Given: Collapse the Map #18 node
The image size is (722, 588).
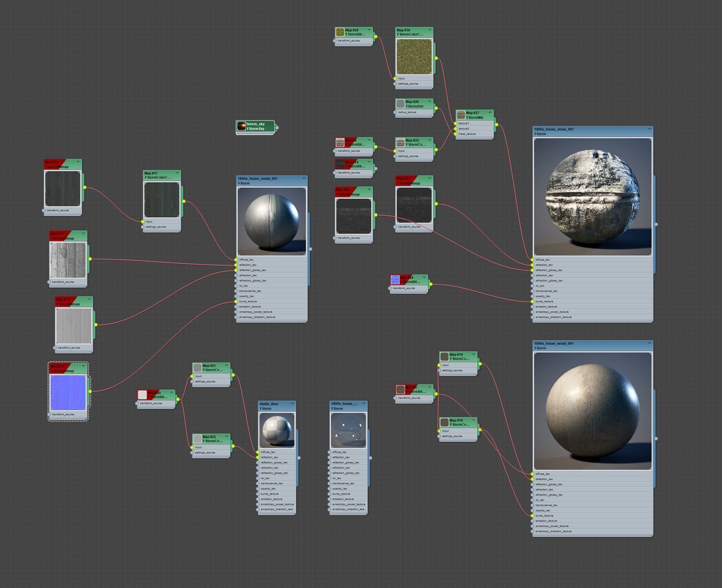Looking at the screenshot, I should tap(474, 420).
